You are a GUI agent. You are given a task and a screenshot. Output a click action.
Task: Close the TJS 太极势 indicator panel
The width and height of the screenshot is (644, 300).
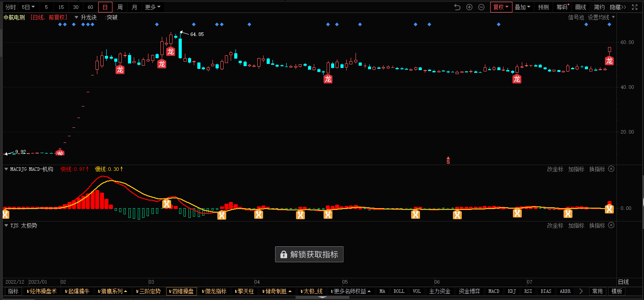pyautogui.click(x=611, y=225)
